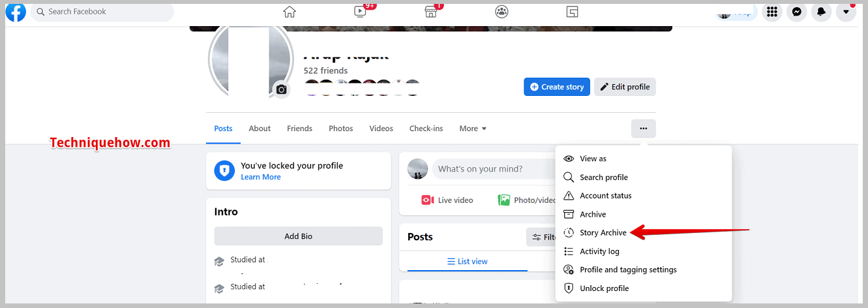The height and width of the screenshot is (308, 868).
Task: Follow the Learn More link
Action: pos(261,177)
